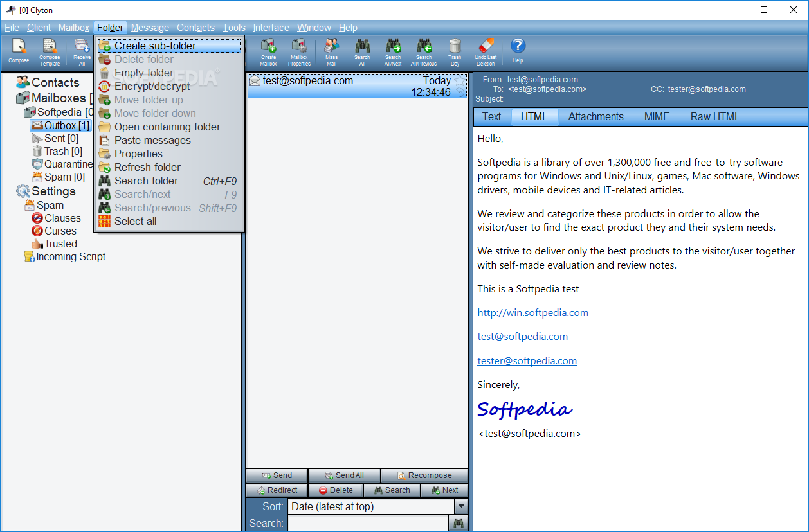Click Mass Mail toolbar icon
The image size is (809, 532).
[x=331, y=51]
